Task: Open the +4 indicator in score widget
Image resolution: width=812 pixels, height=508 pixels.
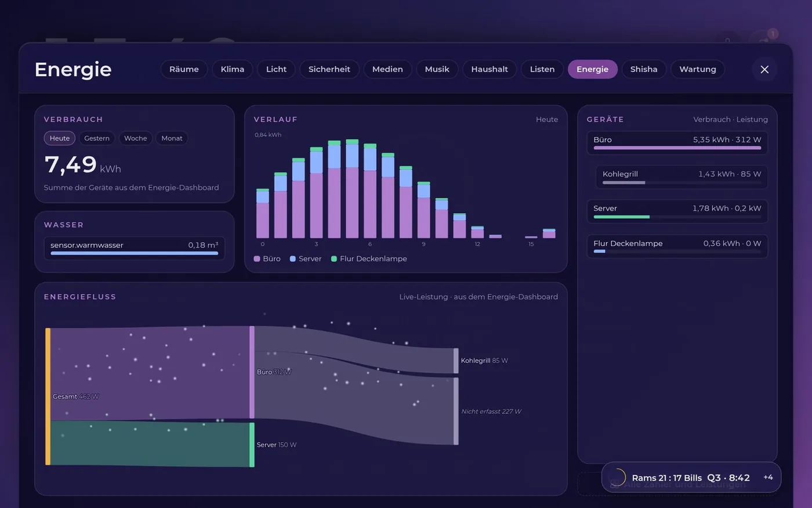Action: [768, 477]
